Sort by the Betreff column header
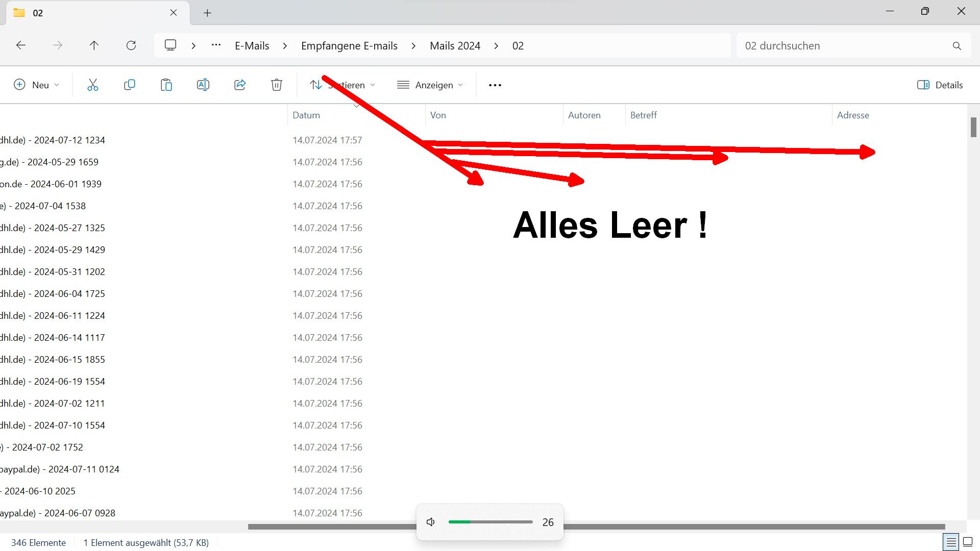980x551 pixels. pyautogui.click(x=643, y=115)
